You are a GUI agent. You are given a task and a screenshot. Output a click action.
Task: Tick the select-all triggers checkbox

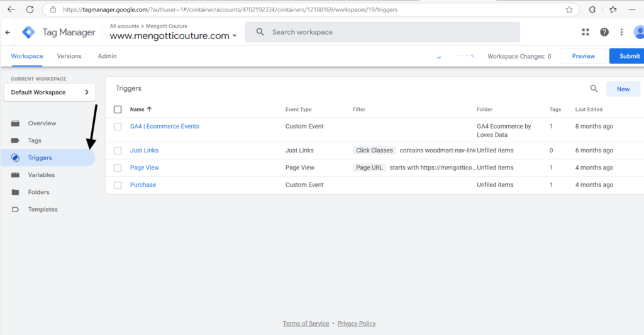pos(118,110)
